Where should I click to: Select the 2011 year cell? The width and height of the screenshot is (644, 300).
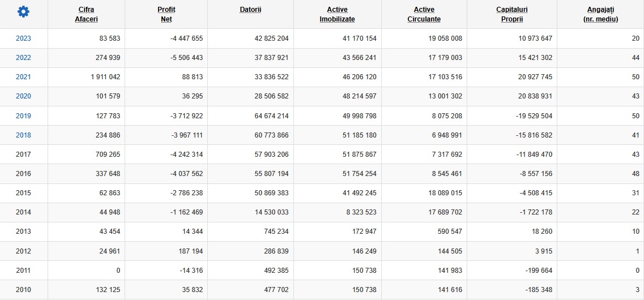[x=23, y=271]
